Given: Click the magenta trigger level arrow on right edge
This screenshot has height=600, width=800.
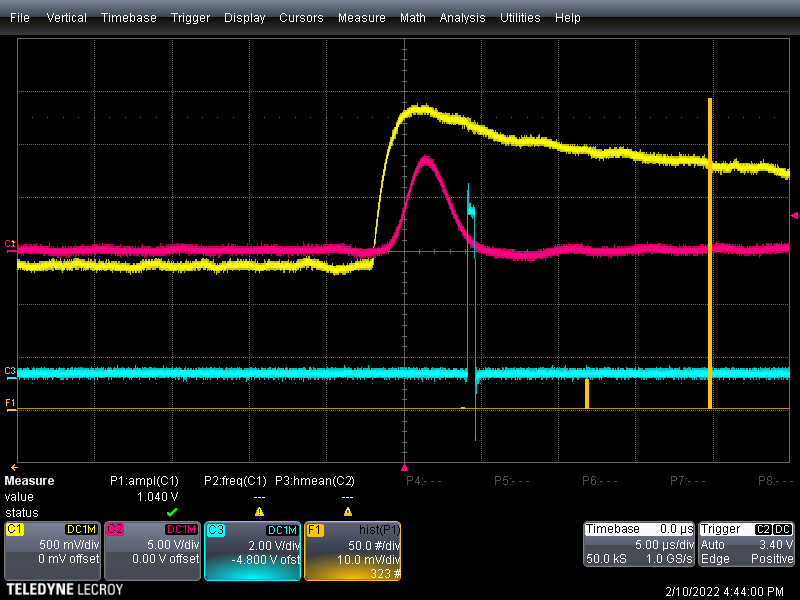Looking at the screenshot, I should 794,216.
